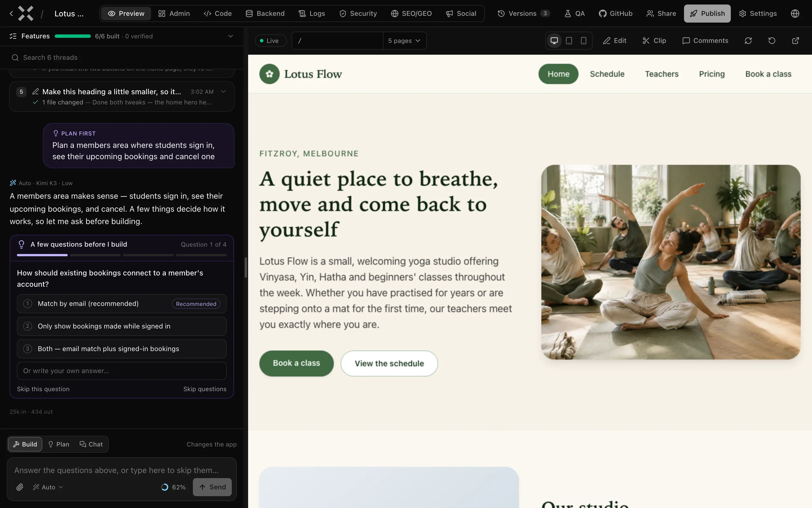Open the Admin tab
Screen dimensions: 812x508
[x=174, y=14]
